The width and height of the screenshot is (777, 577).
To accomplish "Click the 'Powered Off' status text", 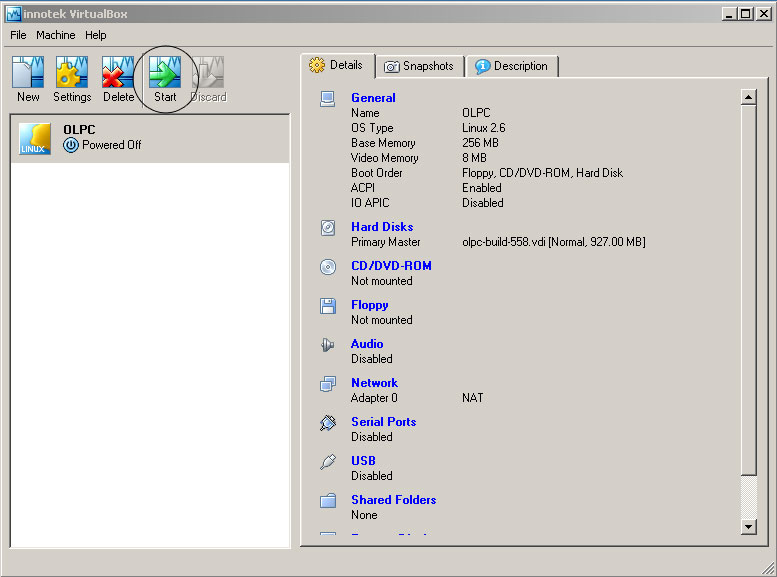I will pos(111,145).
